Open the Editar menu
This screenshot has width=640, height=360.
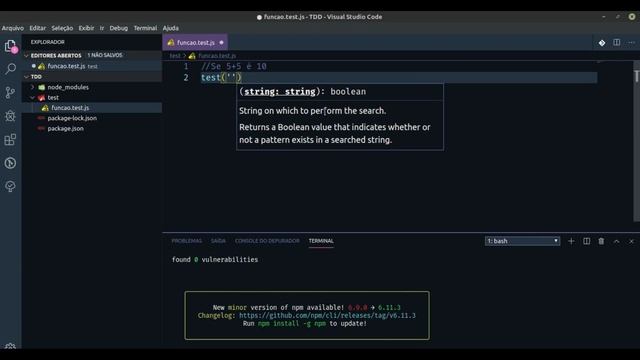(38, 28)
